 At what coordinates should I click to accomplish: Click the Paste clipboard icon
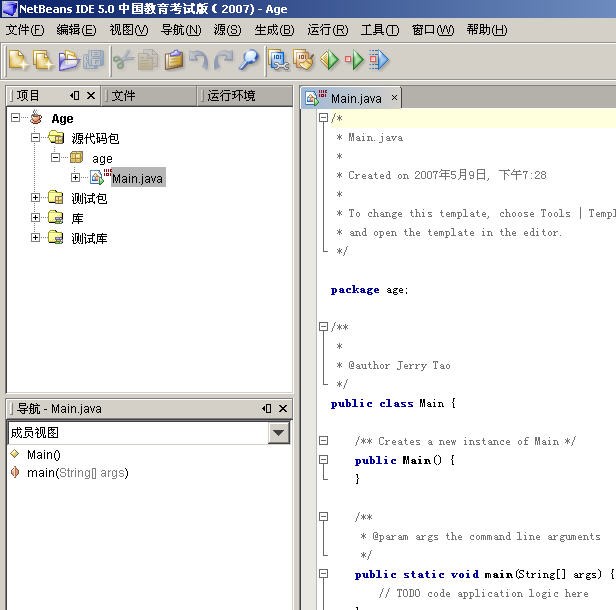tap(174, 60)
